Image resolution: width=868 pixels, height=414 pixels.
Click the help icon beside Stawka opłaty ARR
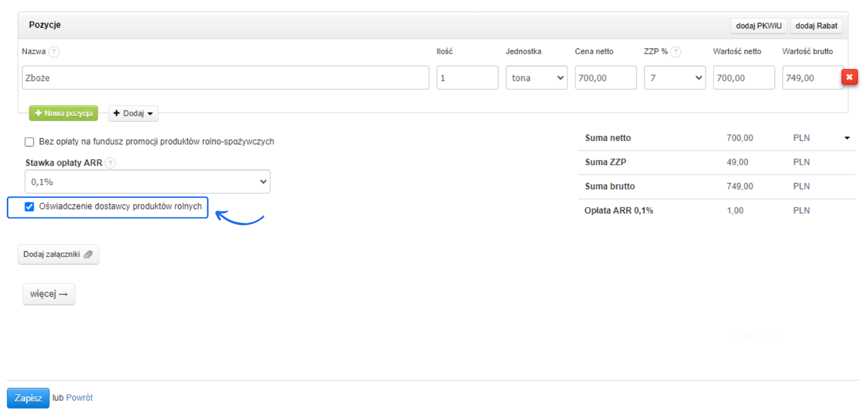click(110, 163)
